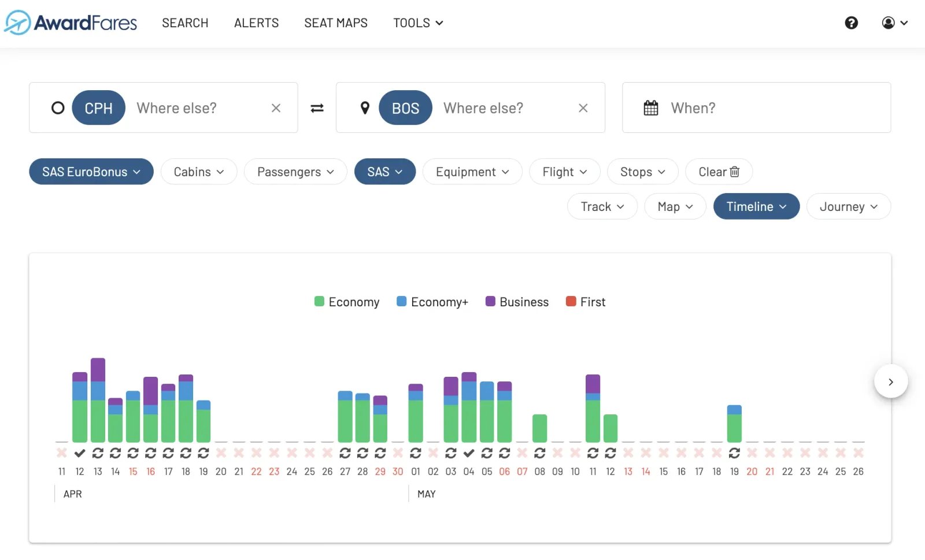Click the refresh icon under May 03

451,453
